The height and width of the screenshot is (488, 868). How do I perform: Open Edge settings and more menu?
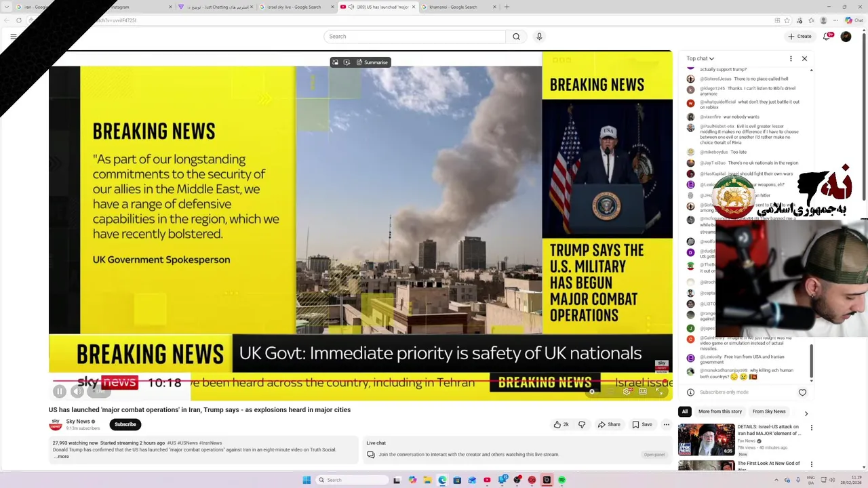point(836,20)
